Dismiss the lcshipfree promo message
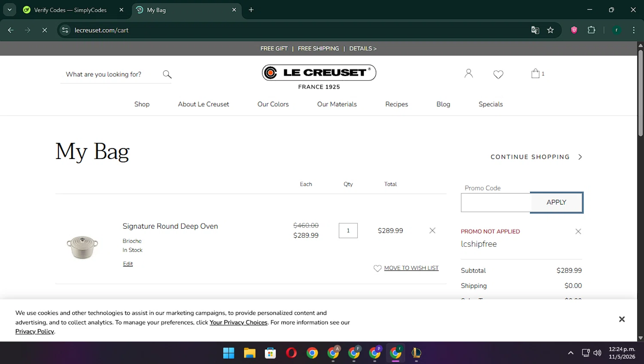The height and width of the screenshot is (364, 644). pos(578,231)
